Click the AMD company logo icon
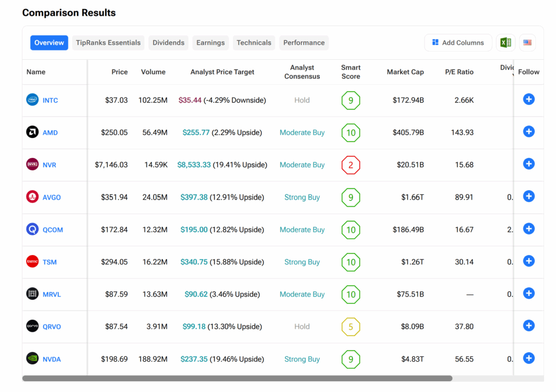The image size is (556, 392). point(33,132)
